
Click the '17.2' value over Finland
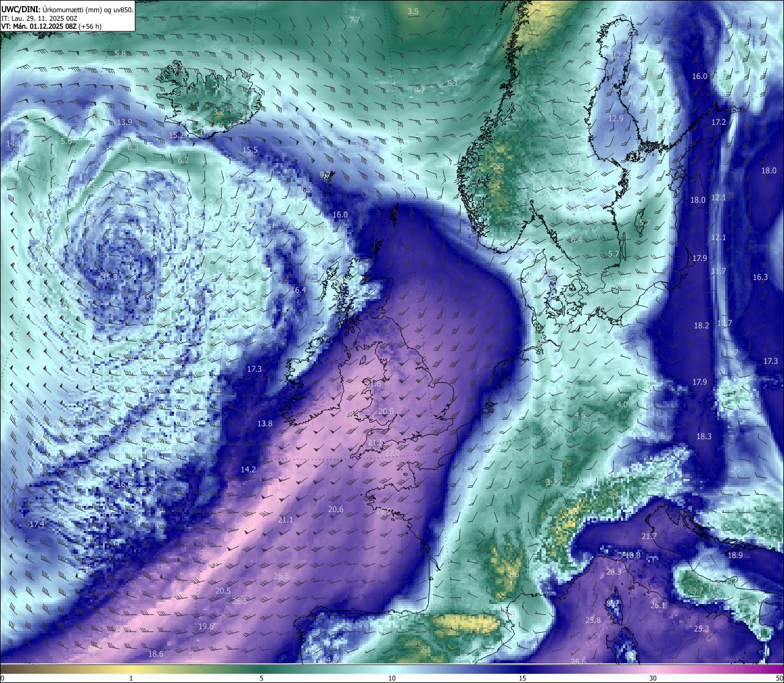tap(718, 122)
